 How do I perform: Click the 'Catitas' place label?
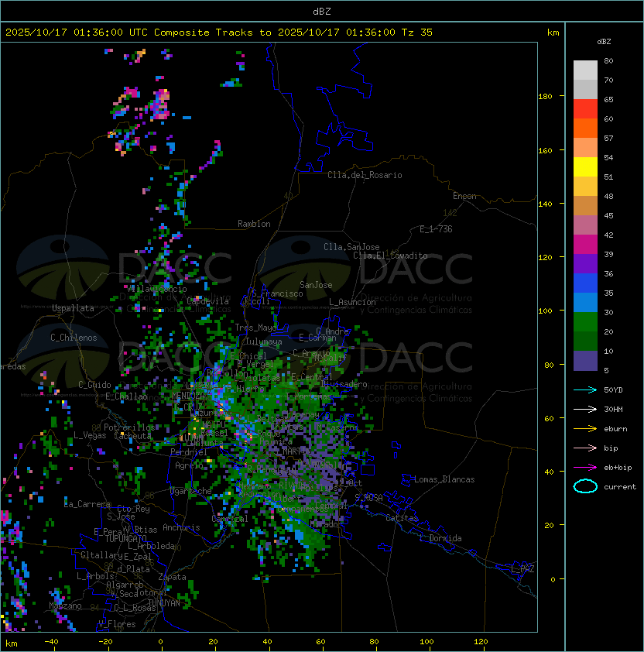pyautogui.click(x=402, y=518)
